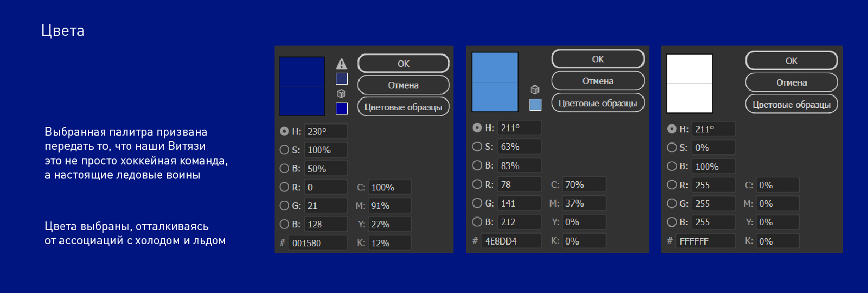Viewport: 868px width, 293px height.
Task: Click the hex field showing FFFFFF
Action: 705,241
